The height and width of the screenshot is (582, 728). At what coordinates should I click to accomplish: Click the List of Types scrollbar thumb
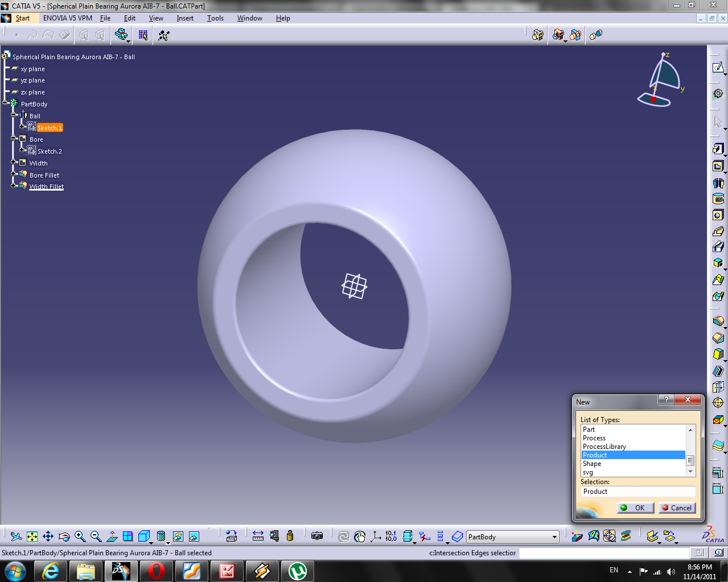coord(690,460)
